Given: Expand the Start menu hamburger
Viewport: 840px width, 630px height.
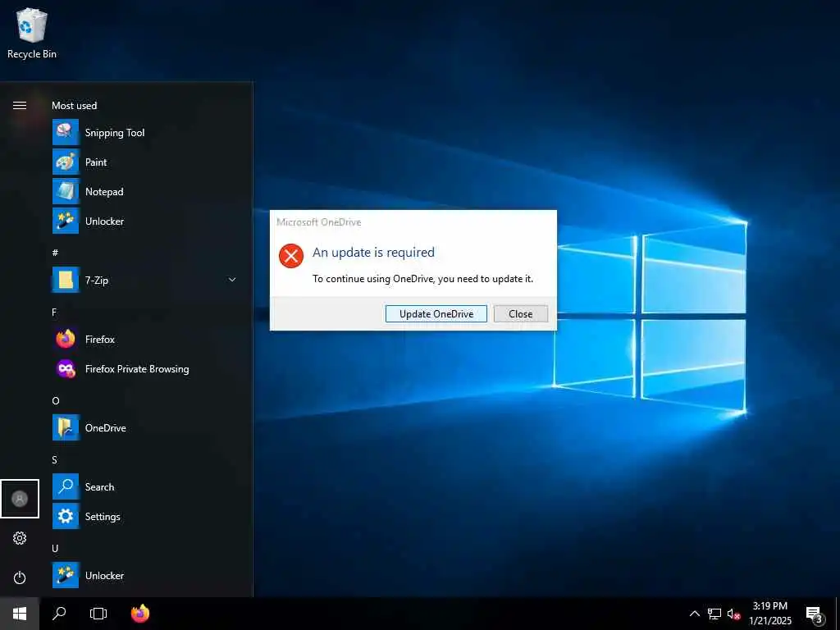Looking at the screenshot, I should (x=20, y=105).
